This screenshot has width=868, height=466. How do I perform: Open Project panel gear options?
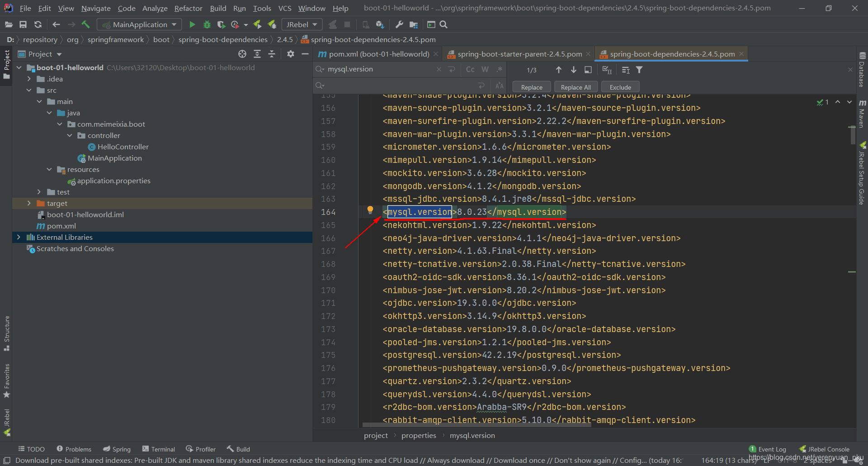[x=291, y=54]
